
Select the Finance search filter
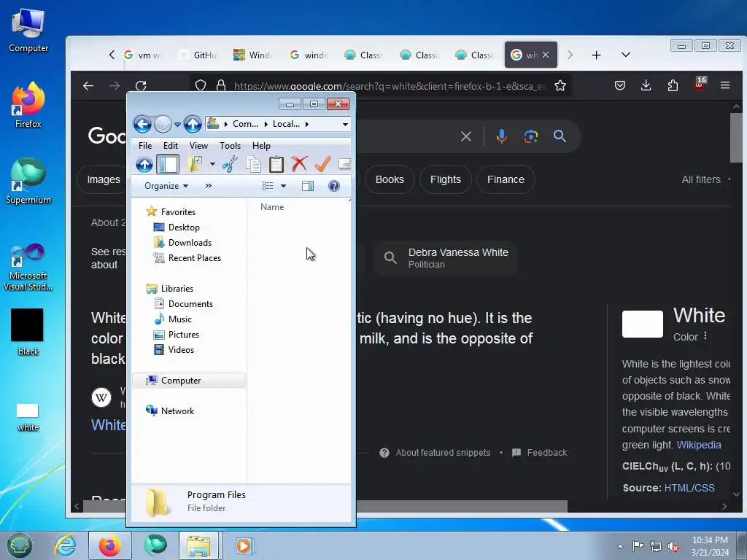[506, 179]
